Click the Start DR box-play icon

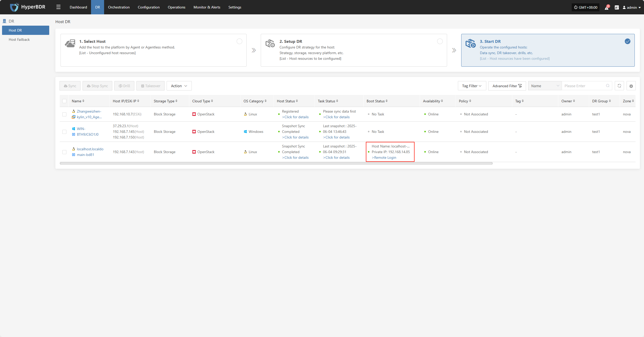(x=470, y=43)
